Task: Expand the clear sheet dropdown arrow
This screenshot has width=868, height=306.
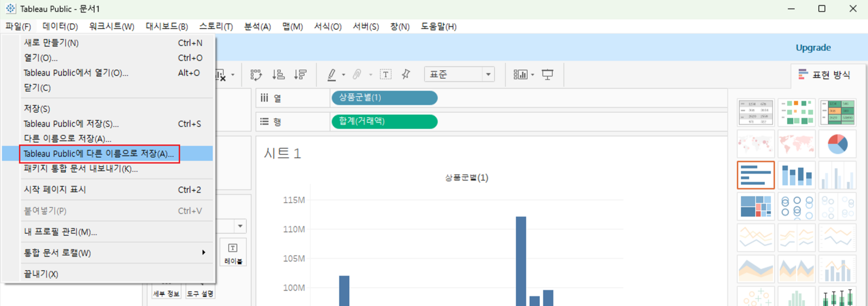Action: click(233, 75)
